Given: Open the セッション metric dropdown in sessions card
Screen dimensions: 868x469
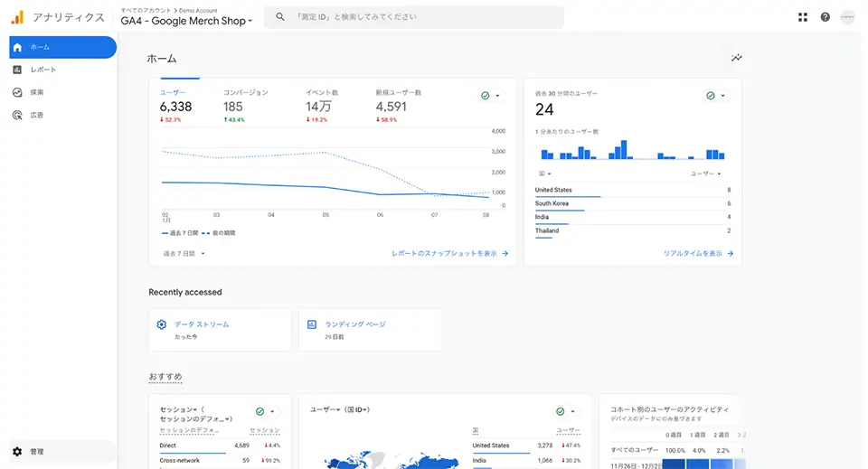Looking at the screenshot, I should pos(179,409).
